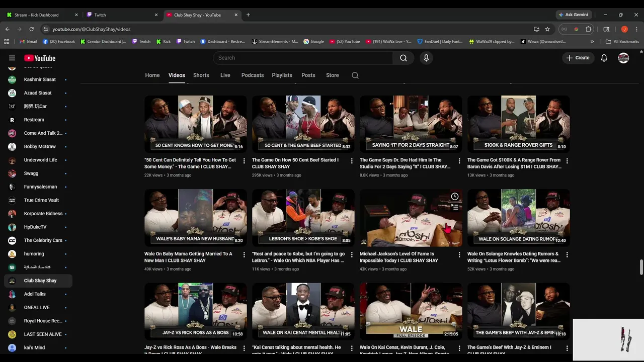Screen dimensions: 644x362
Task: Open Chrome extensions puzzle icon
Action: [x=589, y=29]
